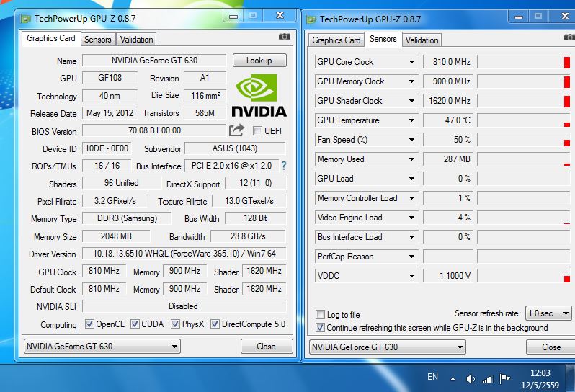Screen dimensions: 575x392
Task: Toggle the DirectCompute 5.0 checkbox
Action: point(215,324)
